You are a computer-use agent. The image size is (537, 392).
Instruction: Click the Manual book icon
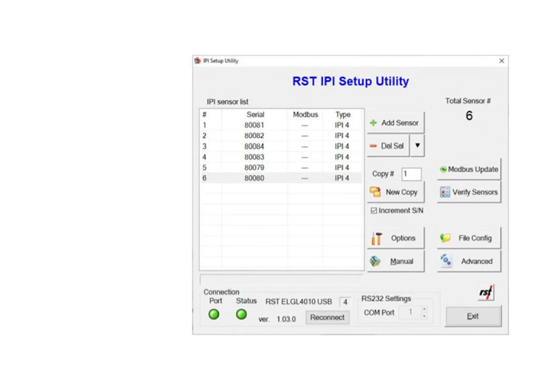(x=375, y=261)
